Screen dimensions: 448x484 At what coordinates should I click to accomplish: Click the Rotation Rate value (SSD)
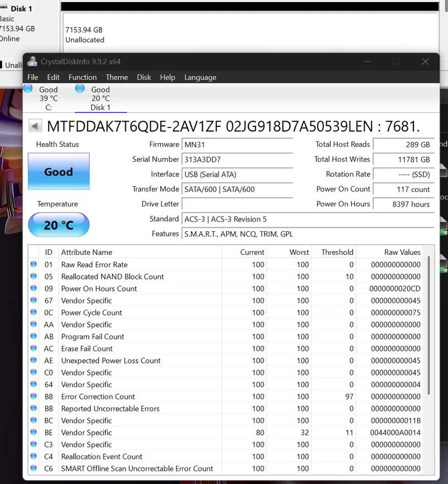click(x=403, y=174)
